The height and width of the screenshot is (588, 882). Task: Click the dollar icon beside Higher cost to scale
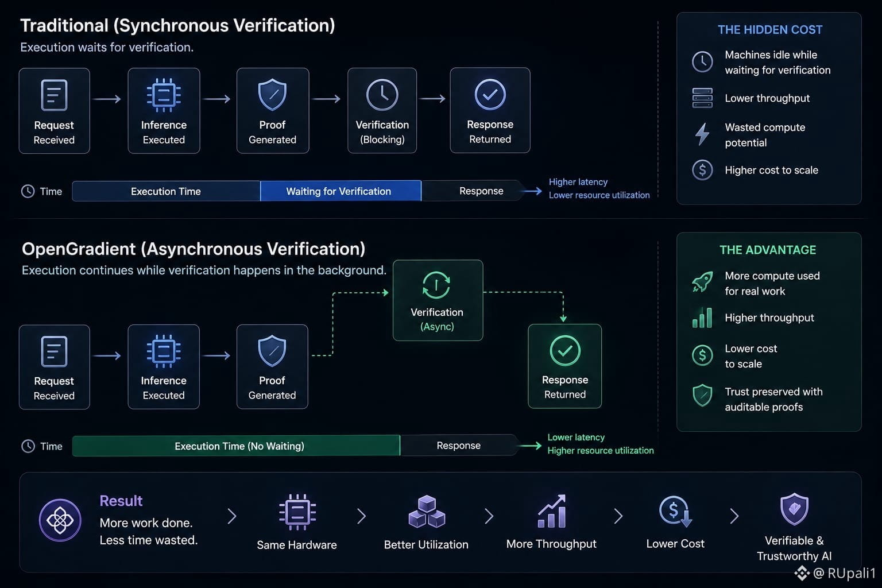pyautogui.click(x=702, y=170)
